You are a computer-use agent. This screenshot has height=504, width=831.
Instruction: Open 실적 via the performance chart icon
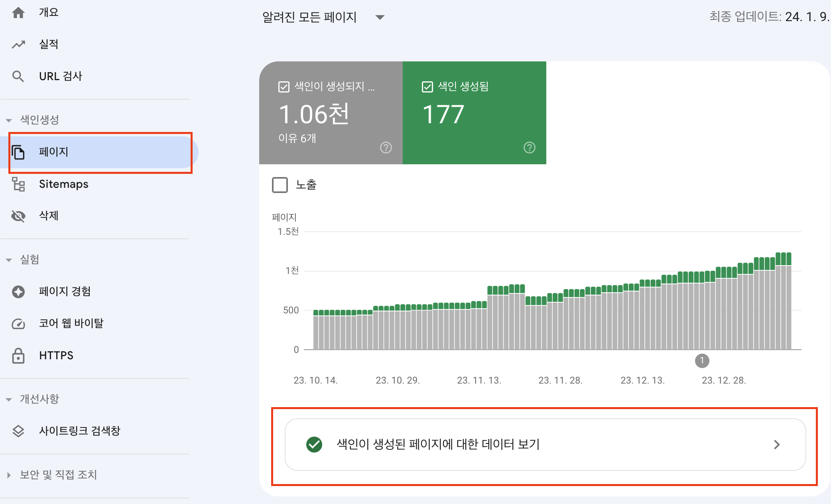(x=18, y=44)
